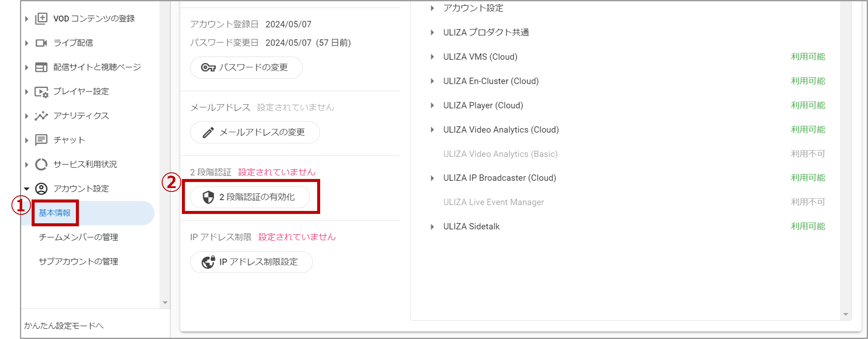The height and width of the screenshot is (339, 868).
Task: Click 設定されていません next to メールアドレス
Action: [x=295, y=108]
